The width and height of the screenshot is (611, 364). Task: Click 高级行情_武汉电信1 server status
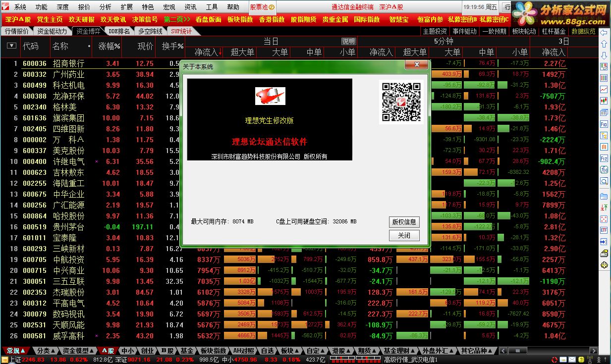click(410, 360)
